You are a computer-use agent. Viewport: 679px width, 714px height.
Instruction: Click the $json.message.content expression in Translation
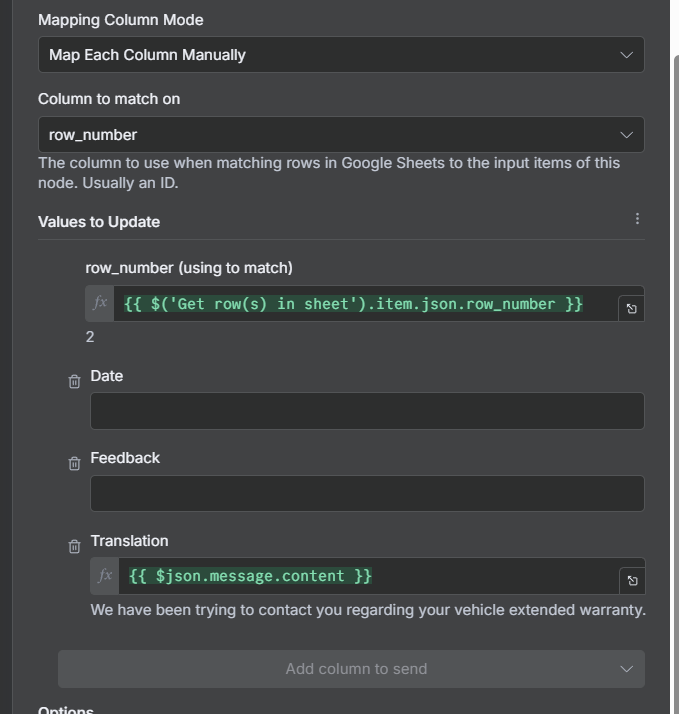[250, 576]
